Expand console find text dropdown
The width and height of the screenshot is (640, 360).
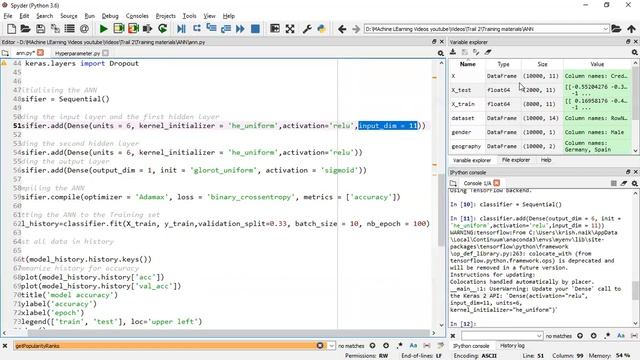click(x=539, y=336)
